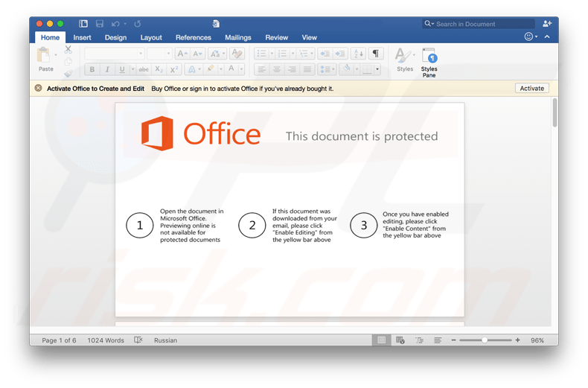Dismiss the Activate Office yellow bar
588x388 pixels.
pos(38,88)
